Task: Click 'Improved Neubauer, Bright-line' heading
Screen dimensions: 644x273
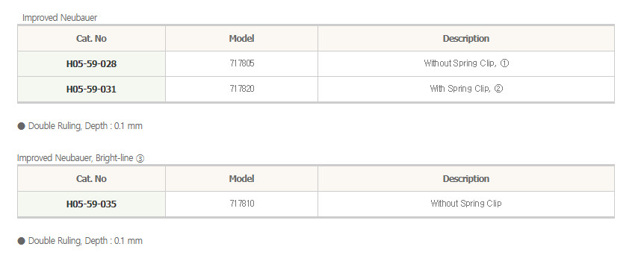Action: pos(75,158)
